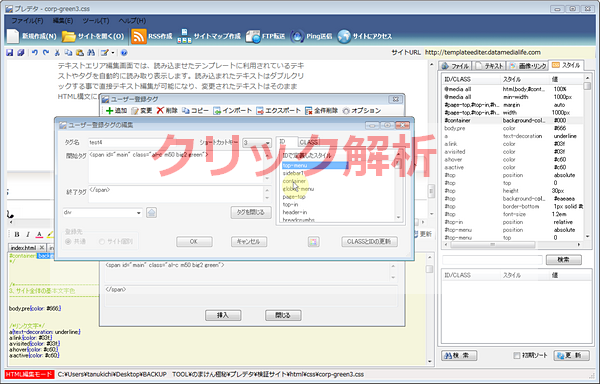Click the blue help question mark icon
The height and width of the screenshot is (384, 600).
[124, 52]
